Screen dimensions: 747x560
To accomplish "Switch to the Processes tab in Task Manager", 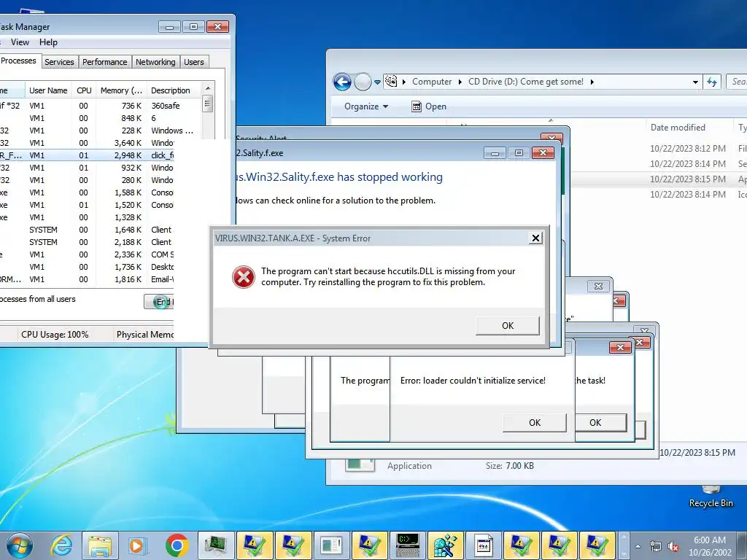I will (18, 61).
